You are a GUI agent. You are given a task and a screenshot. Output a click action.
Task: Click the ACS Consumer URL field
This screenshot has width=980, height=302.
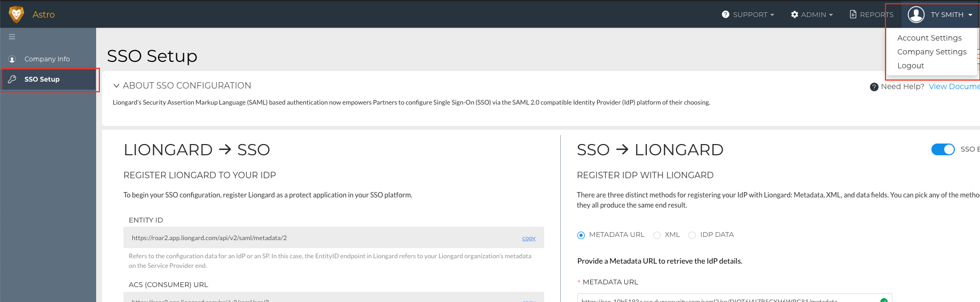(334, 297)
